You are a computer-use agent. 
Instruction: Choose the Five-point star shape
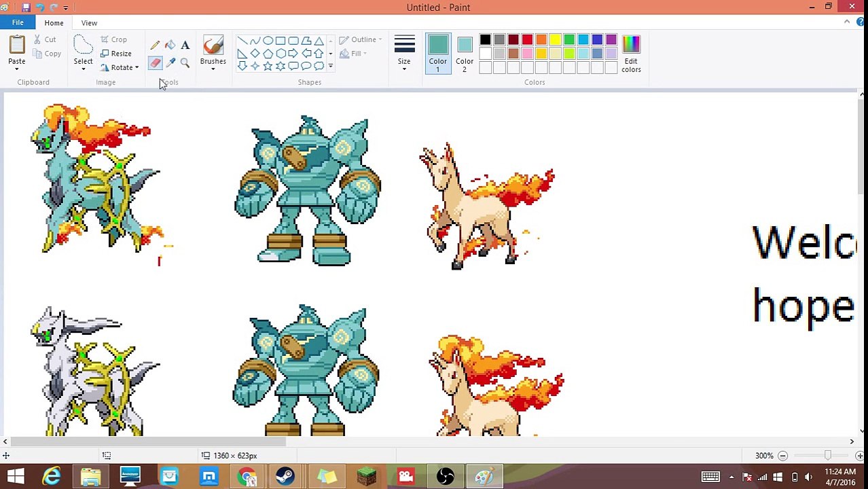(268, 66)
